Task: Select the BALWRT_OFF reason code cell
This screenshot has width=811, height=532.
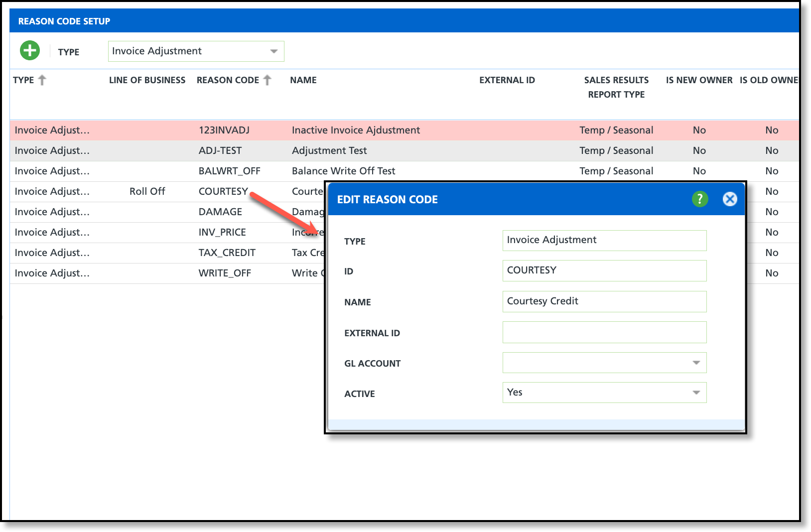Action: 230,171
